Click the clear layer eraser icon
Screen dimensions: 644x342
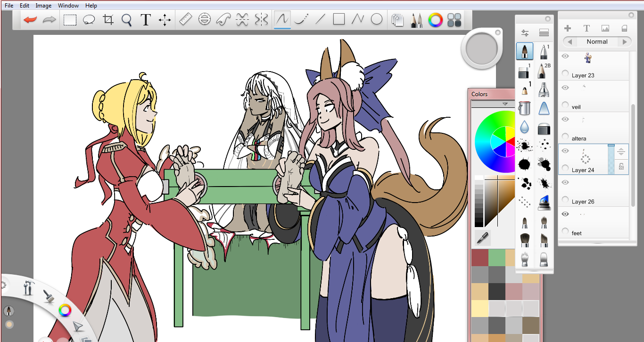pyautogui.click(x=625, y=28)
